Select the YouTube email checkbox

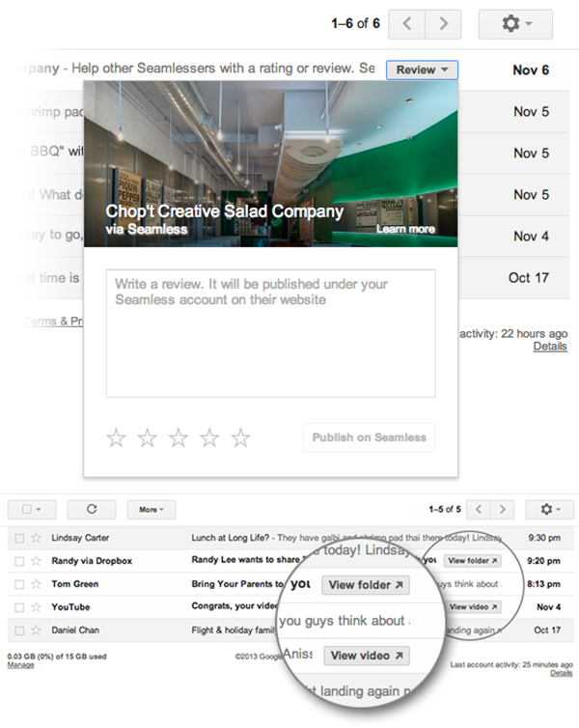click(x=19, y=607)
